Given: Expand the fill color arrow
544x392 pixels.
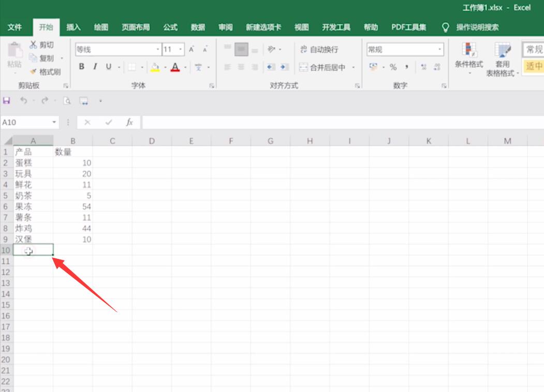Looking at the screenshot, I should click(x=165, y=67).
